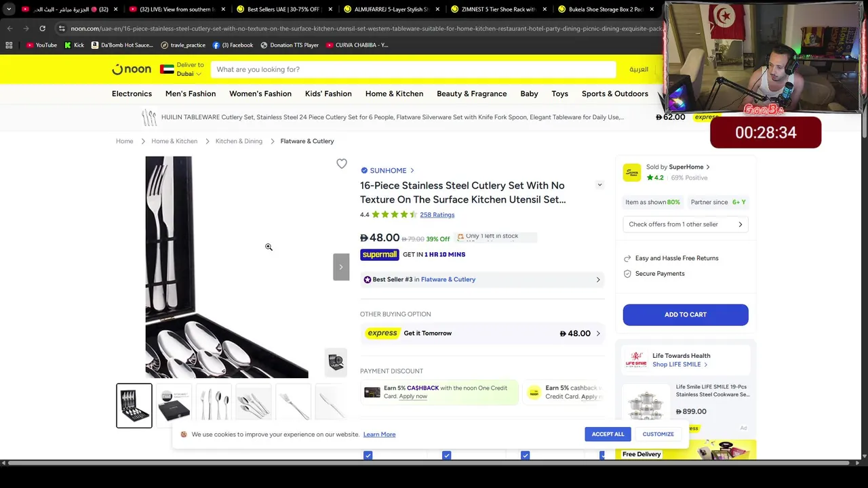
Task: Go to Home breadcrumb
Action: click(124, 141)
